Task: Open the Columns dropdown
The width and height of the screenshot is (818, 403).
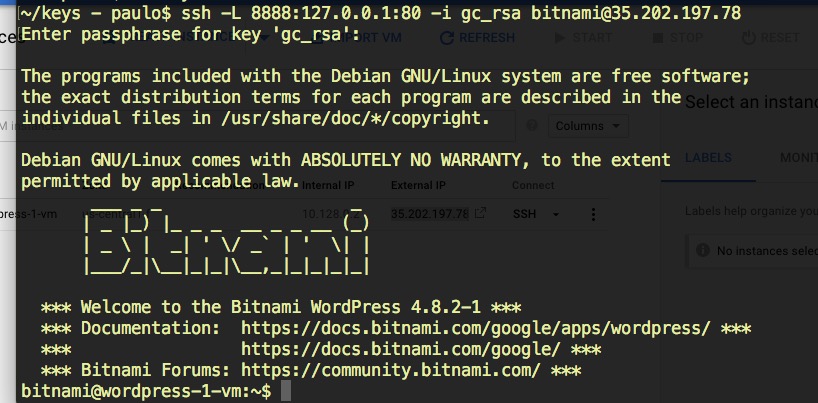Action: (588, 126)
